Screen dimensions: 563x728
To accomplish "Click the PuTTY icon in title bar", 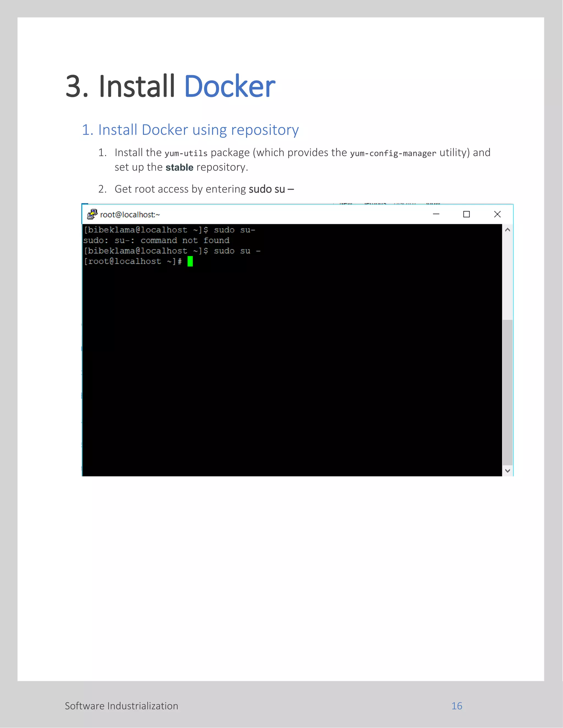I will 92,214.
